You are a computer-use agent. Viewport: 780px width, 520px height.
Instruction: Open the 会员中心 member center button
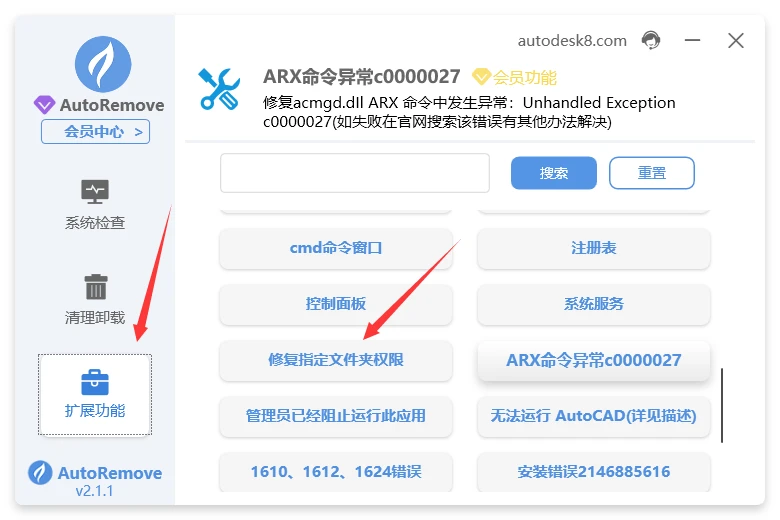(96, 132)
